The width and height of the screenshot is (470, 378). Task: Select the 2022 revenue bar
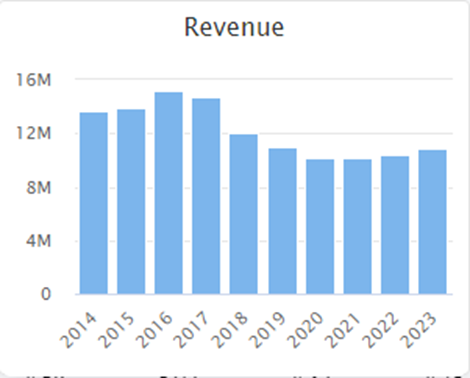tap(395, 225)
